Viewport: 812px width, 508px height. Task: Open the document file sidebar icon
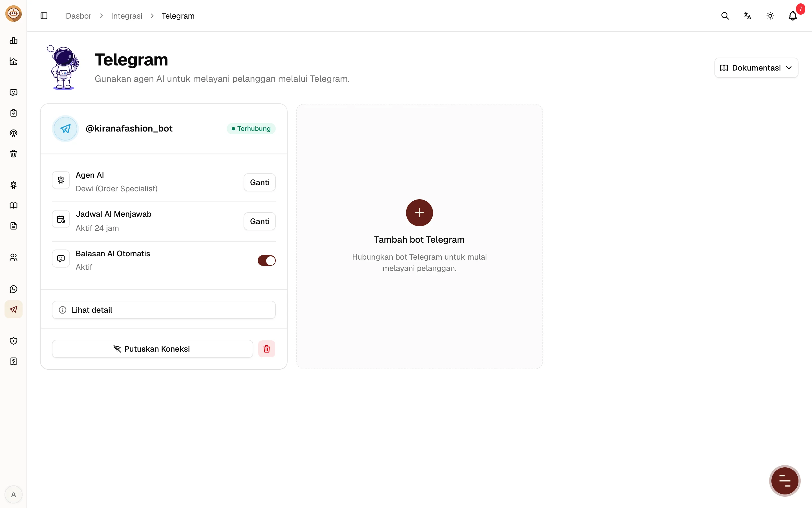tap(14, 226)
